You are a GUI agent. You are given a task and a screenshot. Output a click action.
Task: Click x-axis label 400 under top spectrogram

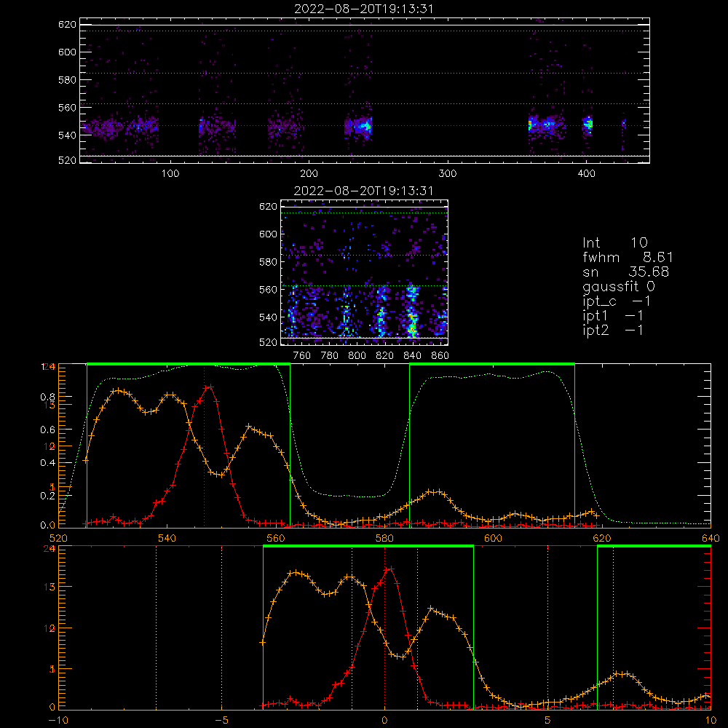pos(586,174)
